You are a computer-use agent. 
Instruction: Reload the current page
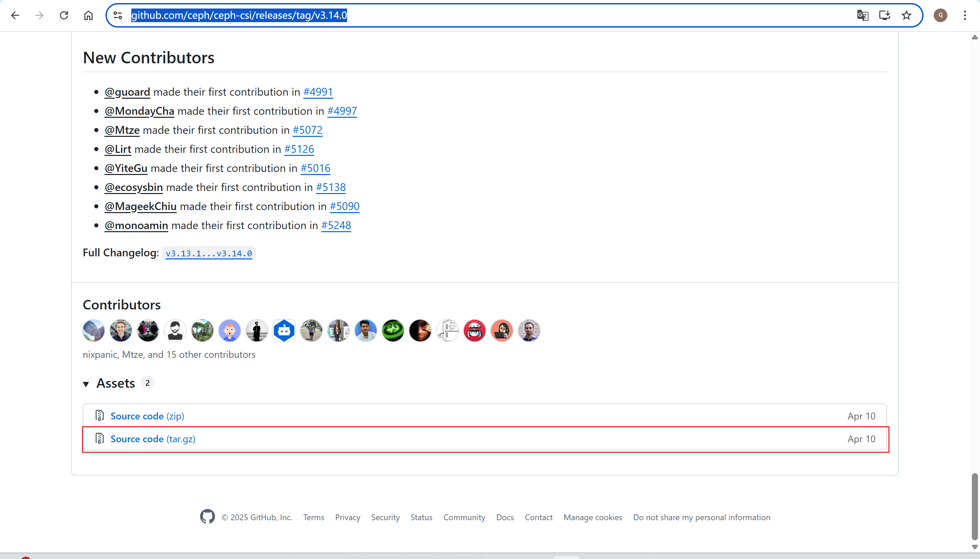point(64,15)
